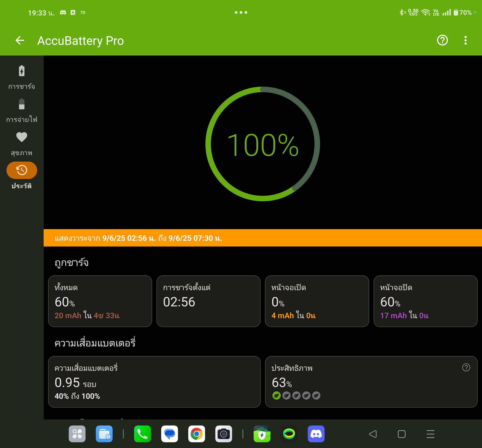Screen dimensions: 482x448
Task: Open the green ring app in dock
Action: (x=289, y=434)
